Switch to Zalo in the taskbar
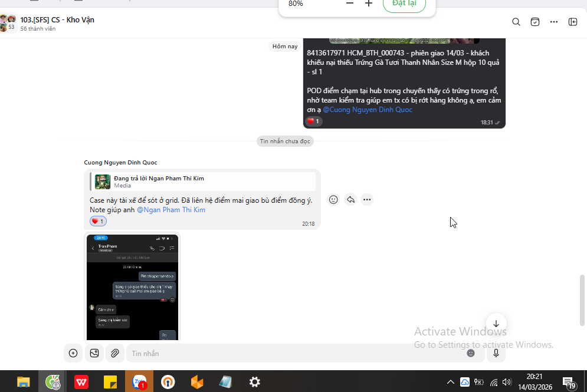This screenshot has height=392, width=587. 139,382
